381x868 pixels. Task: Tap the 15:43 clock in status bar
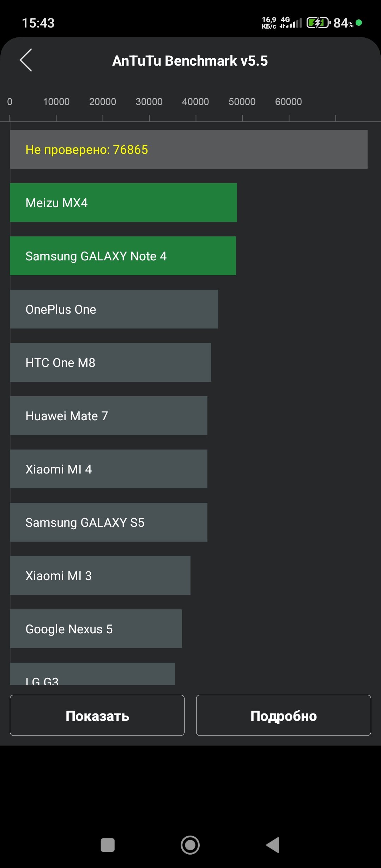(38, 23)
